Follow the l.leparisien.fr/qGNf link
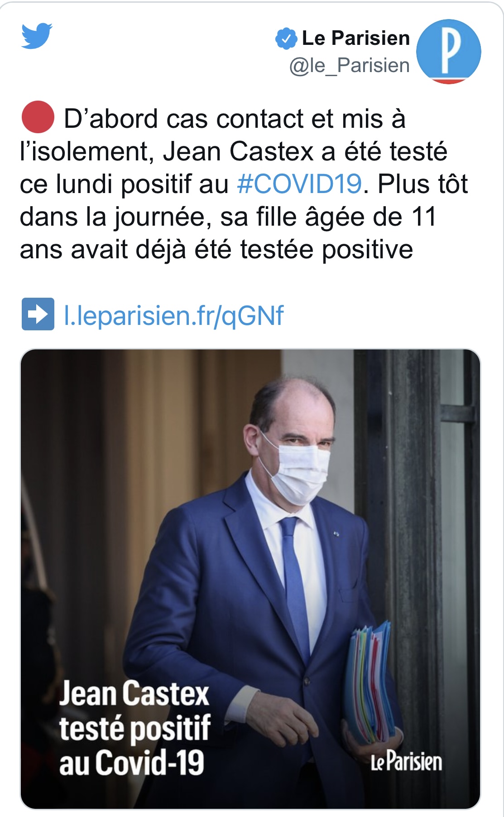The image size is (504, 817). [174, 315]
